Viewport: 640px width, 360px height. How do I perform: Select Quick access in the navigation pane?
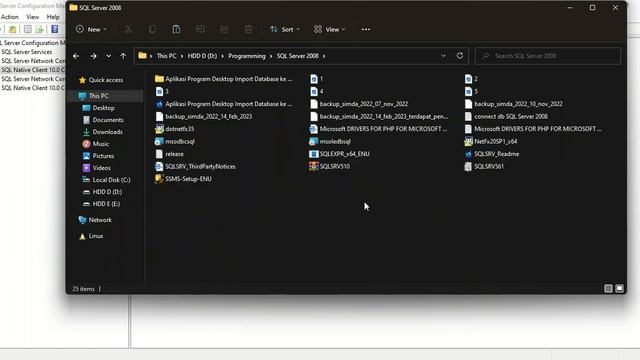105,80
